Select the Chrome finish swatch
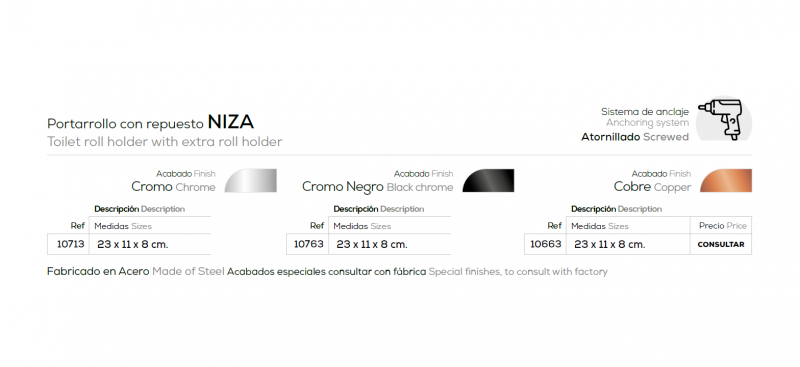The width and height of the screenshot is (800, 367). (251, 181)
